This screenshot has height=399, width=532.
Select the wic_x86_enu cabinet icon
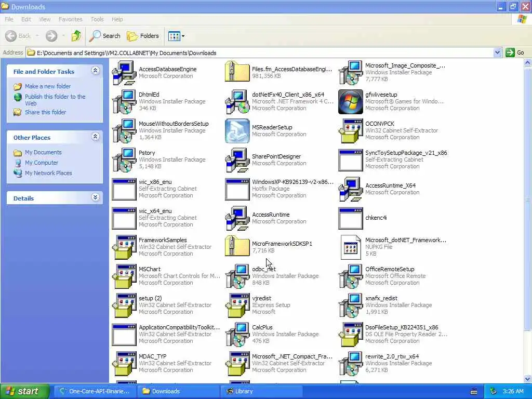(x=124, y=189)
